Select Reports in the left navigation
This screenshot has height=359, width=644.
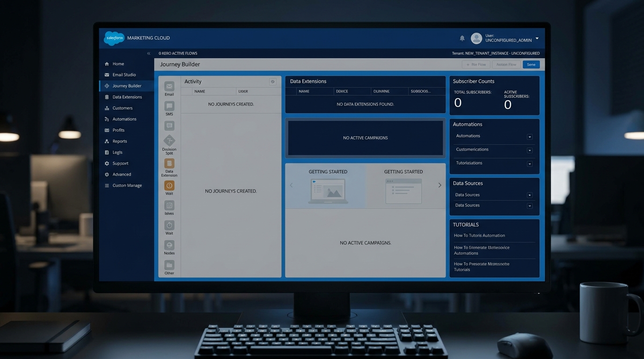tap(119, 141)
